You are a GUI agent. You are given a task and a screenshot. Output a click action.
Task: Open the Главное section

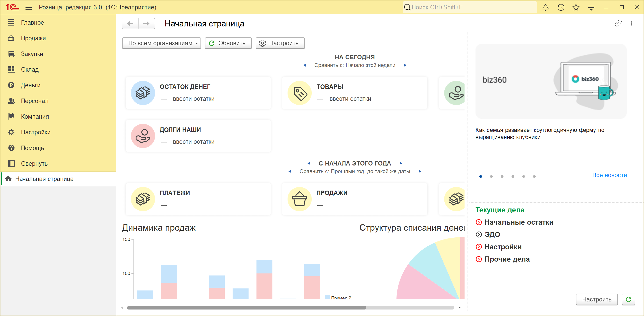pos(58,23)
